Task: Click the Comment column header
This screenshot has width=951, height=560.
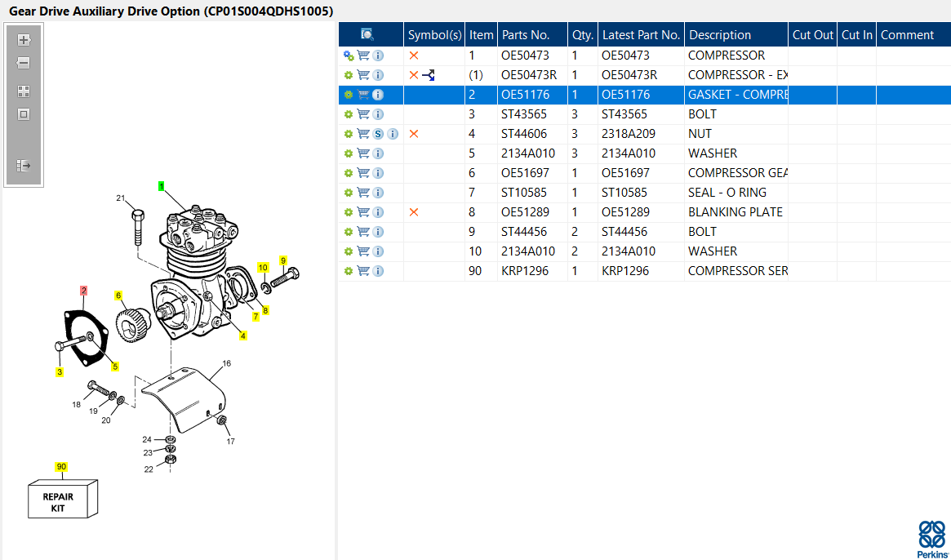Action: click(x=913, y=34)
